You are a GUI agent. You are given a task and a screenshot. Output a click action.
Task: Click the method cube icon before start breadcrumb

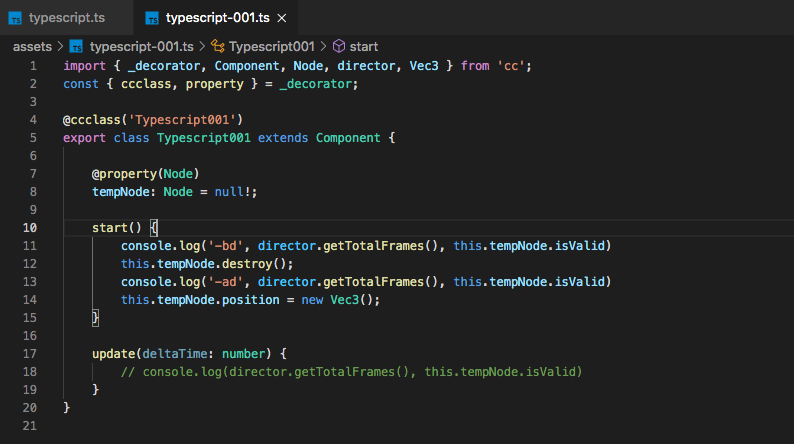[x=338, y=46]
